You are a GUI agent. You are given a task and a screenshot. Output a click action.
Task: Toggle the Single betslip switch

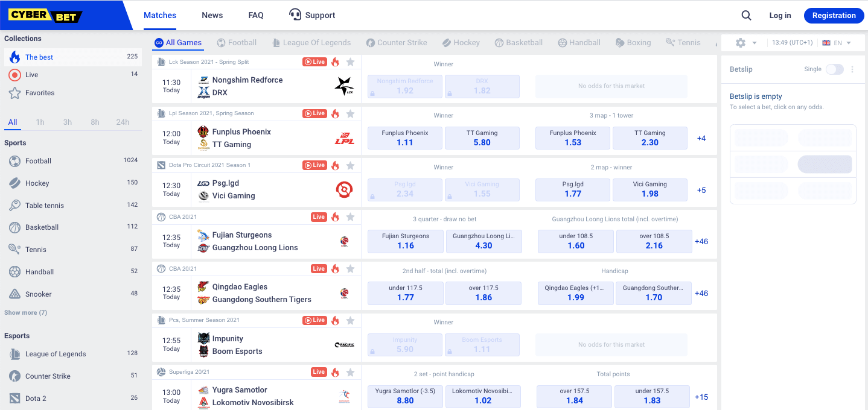[x=834, y=69]
